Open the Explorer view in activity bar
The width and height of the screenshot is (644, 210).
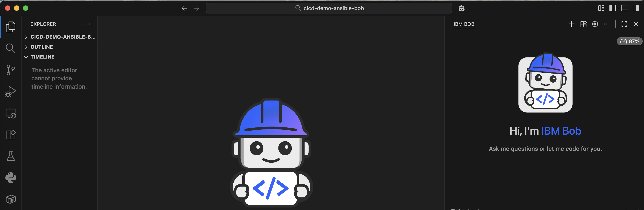coord(11,27)
